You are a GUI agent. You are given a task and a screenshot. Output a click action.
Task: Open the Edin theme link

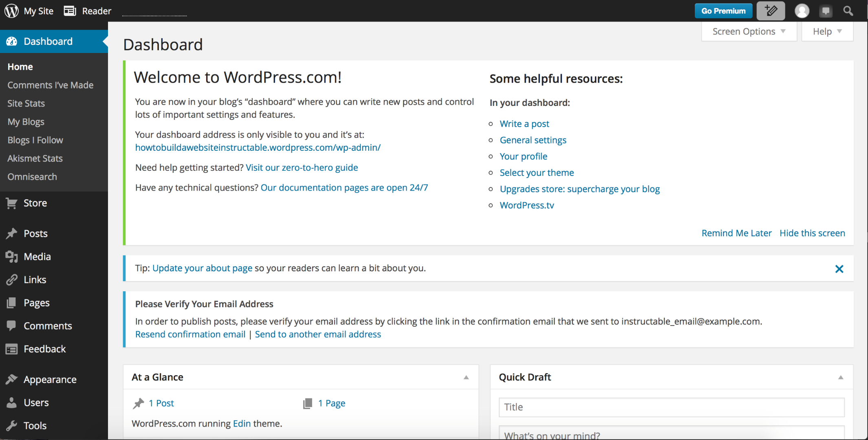(242, 424)
